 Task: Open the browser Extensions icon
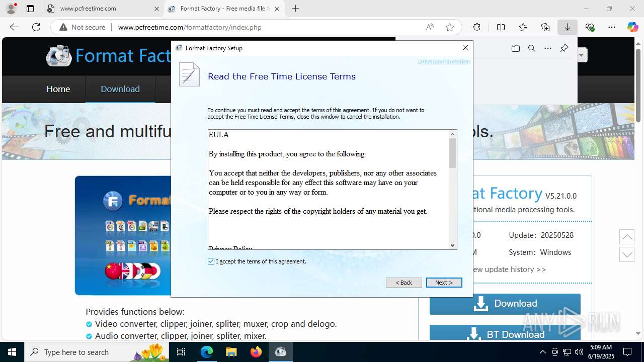click(476, 27)
